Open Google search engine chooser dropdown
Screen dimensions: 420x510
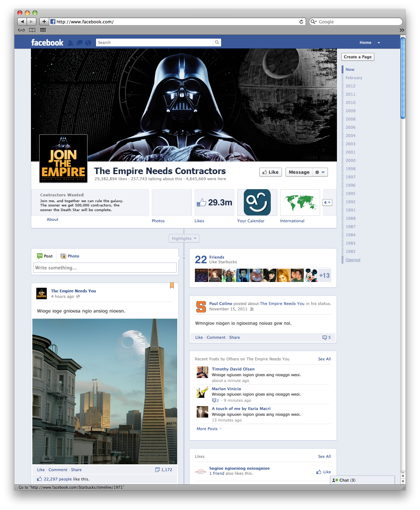pyautogui.click(x=313, y=22)
